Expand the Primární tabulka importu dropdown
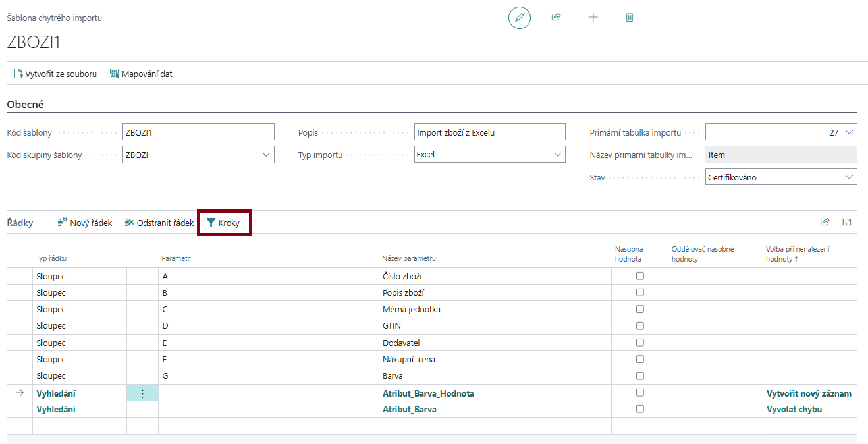This screenshot has height=444, width=868. tap(849, 132)
